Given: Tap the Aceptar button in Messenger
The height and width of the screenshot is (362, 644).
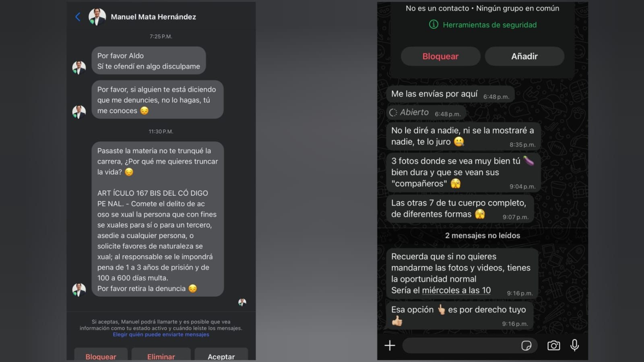Looking at the screenshot, I should [221, 354].
